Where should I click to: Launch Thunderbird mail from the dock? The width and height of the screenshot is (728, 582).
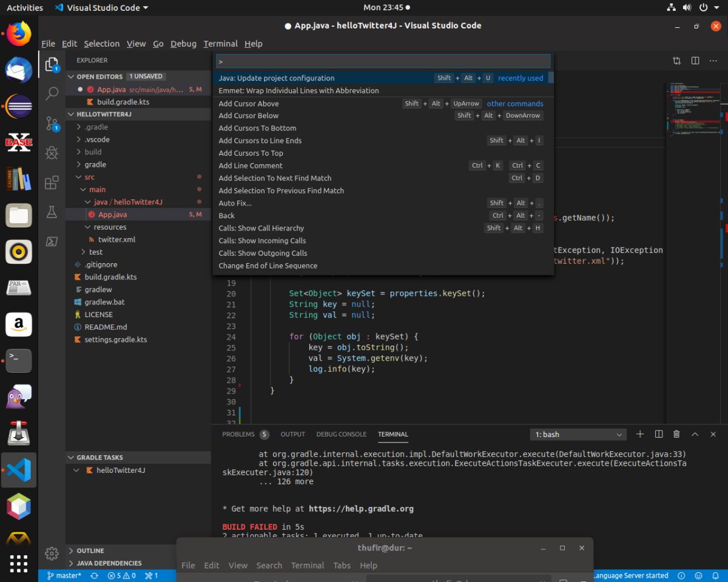pyautogui.click(x=19, y=70)
